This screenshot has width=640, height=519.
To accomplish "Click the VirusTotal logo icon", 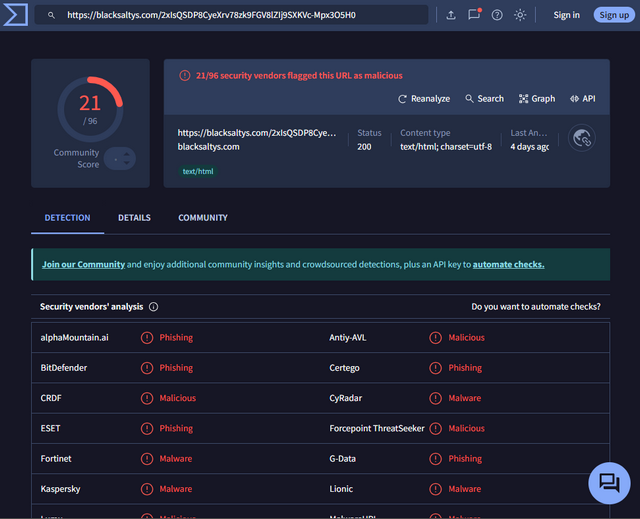I will point(15,15).
